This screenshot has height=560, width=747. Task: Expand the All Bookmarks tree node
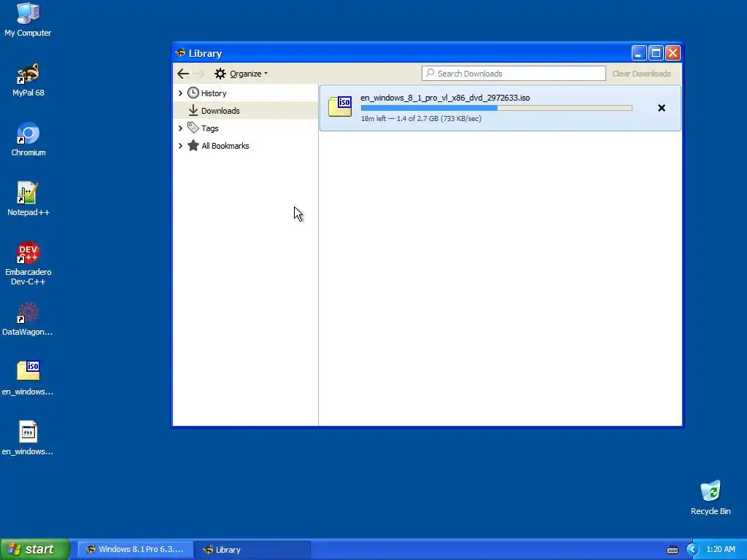[180, 146]
